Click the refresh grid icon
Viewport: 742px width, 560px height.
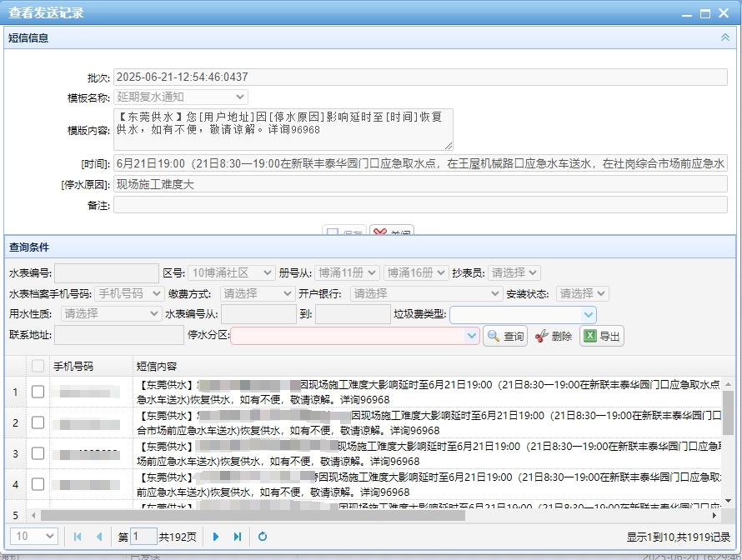tap(263, 537)
